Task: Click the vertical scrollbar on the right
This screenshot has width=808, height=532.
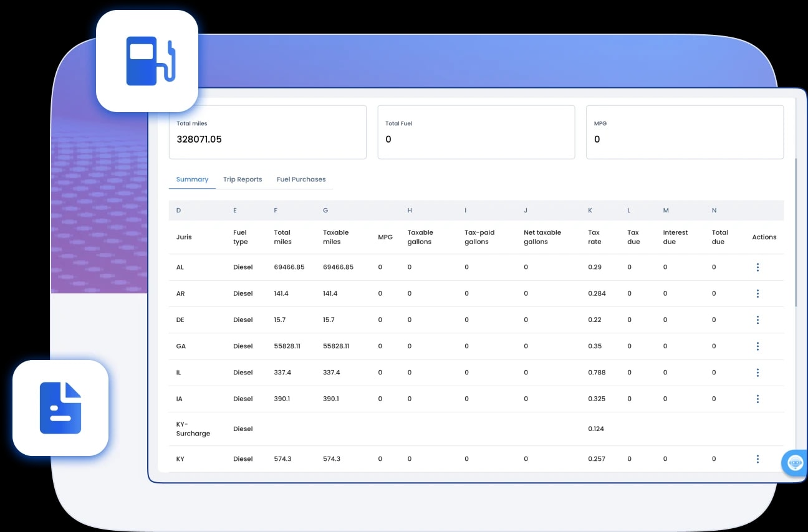Action: pyautogui.click(x=795, y=230)
